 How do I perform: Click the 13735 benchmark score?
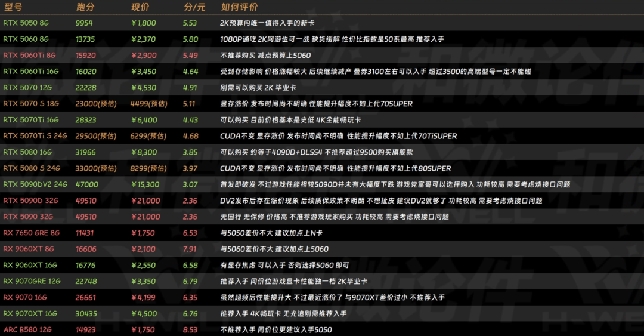tap(86, 39)
